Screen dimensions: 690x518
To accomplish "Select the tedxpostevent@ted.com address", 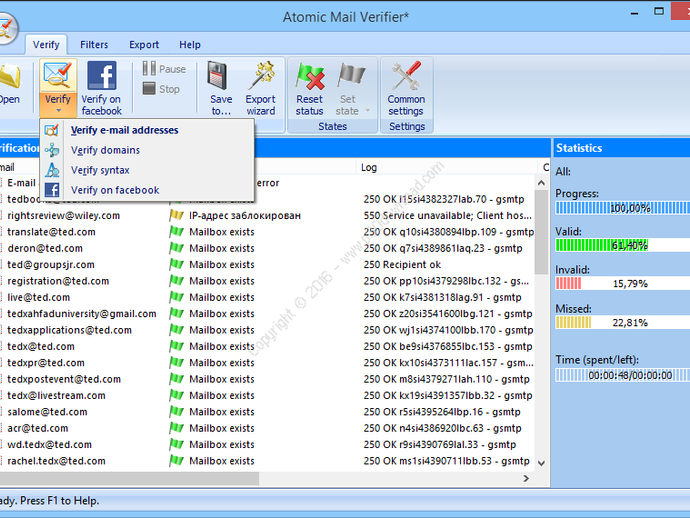I will tap(64, 379).
